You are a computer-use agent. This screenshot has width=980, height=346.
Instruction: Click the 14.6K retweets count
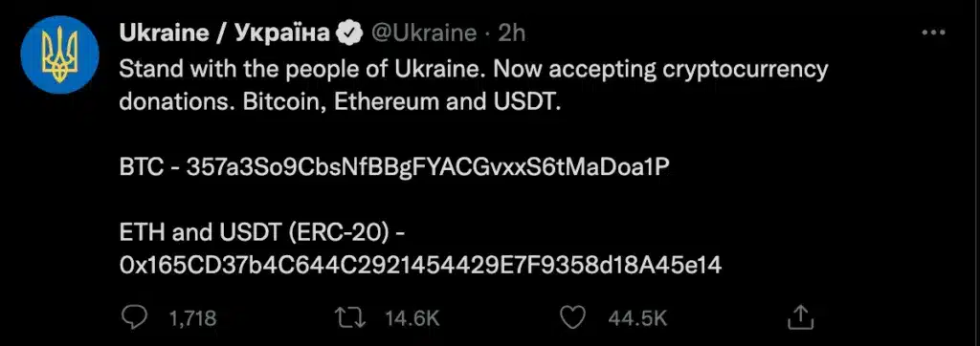[x=412, y=319]
